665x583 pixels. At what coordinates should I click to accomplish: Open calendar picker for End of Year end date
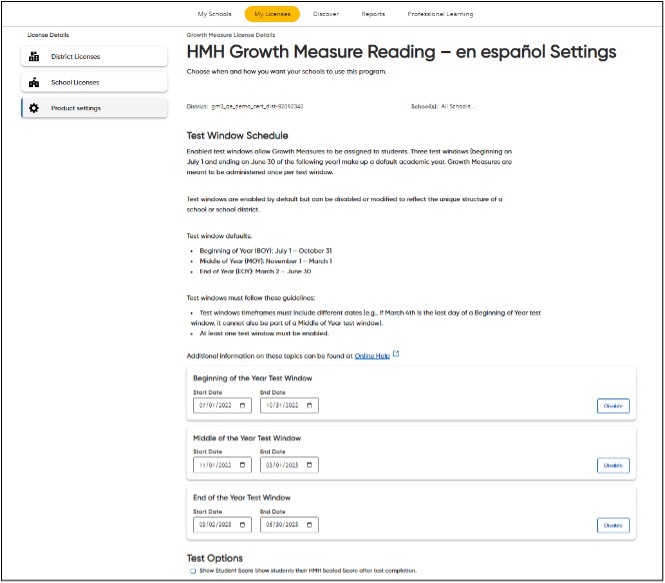pos(309,525)
